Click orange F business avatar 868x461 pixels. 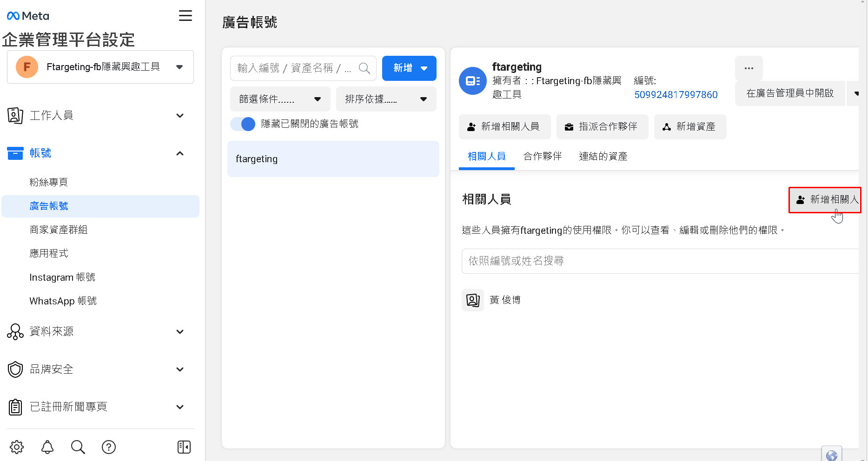tap(27, 67)
